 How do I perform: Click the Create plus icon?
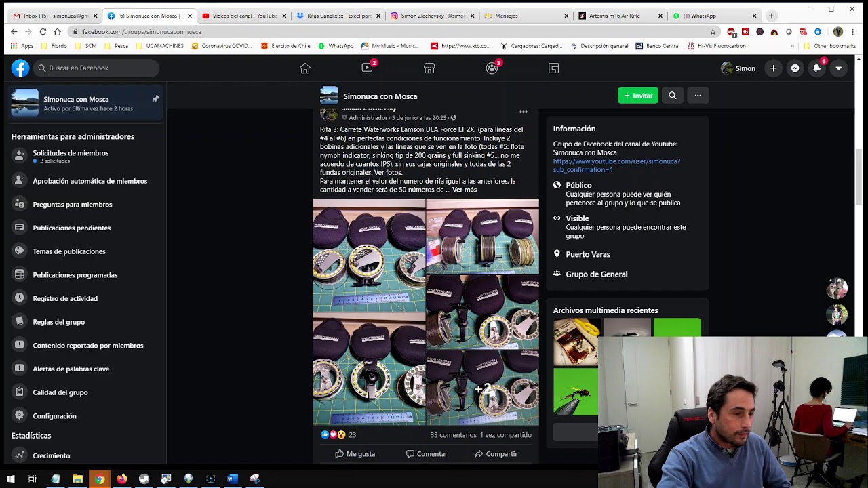(x=773, y=68)
